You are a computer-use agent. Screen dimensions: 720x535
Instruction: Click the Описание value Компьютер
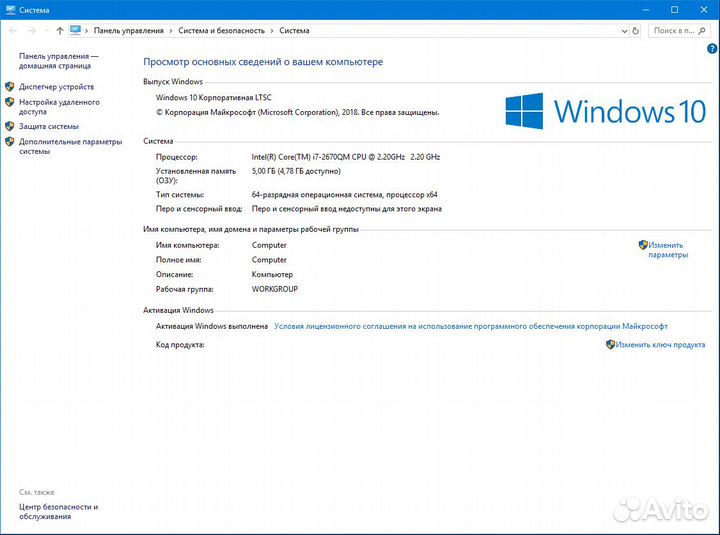pyautogui.click(x=272, y=274)
